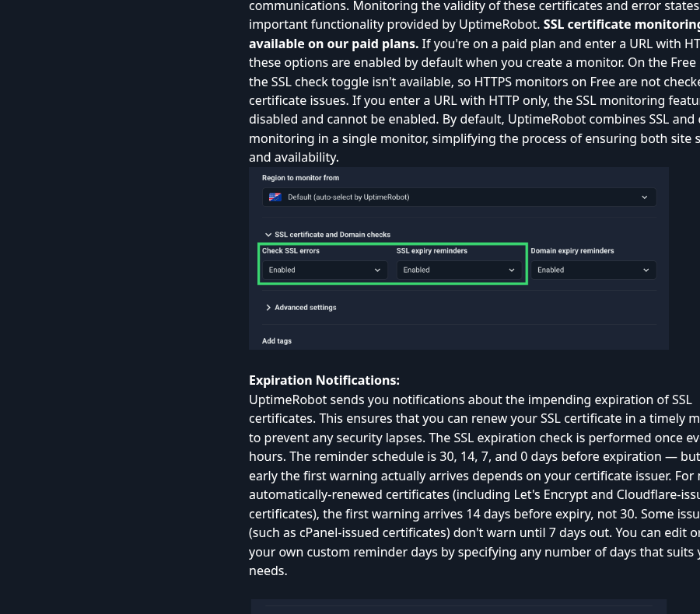700x614 pixels.
Task: Click Enabled value under Domain expiry reminders
Action: (551, 270)
